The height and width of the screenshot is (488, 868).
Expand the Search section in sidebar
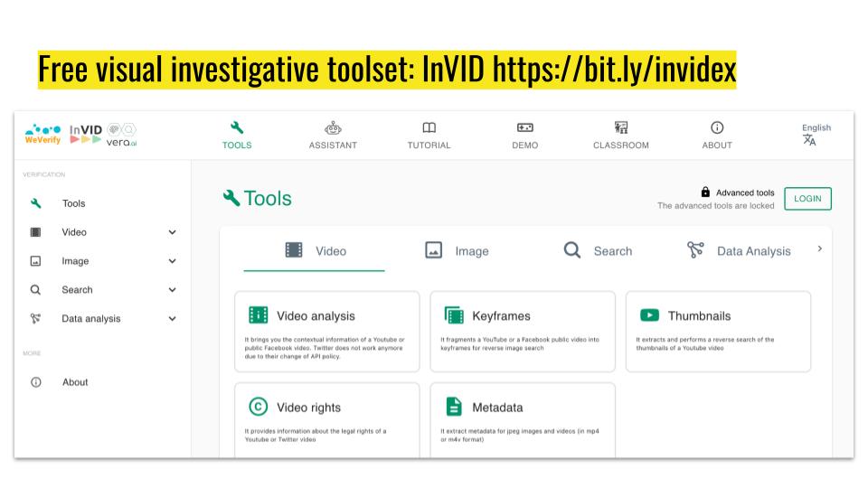click(172, 290)
